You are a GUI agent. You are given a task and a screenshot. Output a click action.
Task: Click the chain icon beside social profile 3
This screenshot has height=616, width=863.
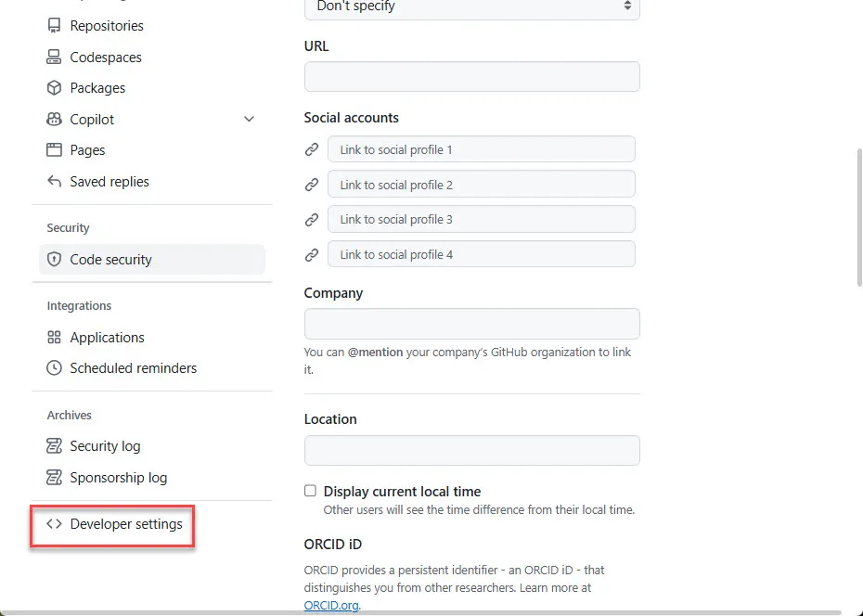pos(311,219)
